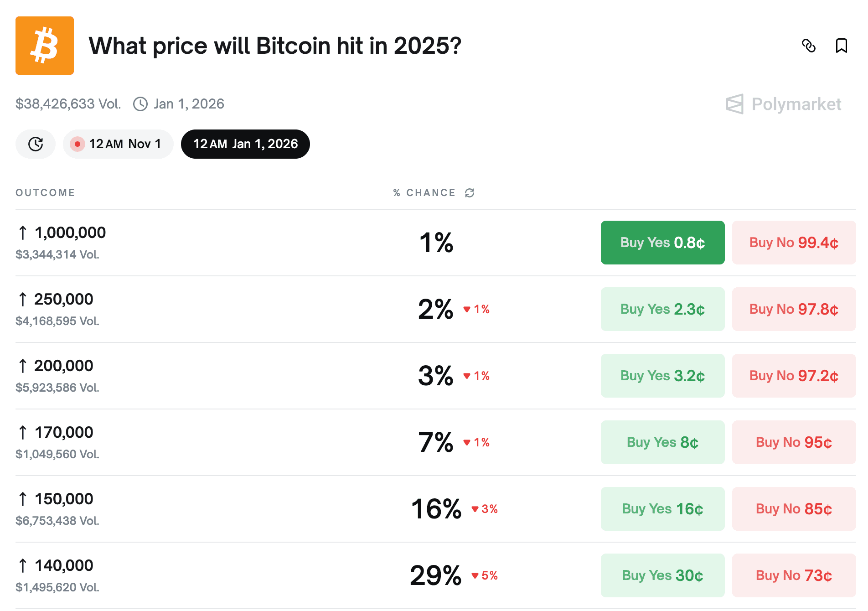Switch to the 12 AM Nov 1 tab
Viewport: 868px width, 611px height.
(118, 144)
